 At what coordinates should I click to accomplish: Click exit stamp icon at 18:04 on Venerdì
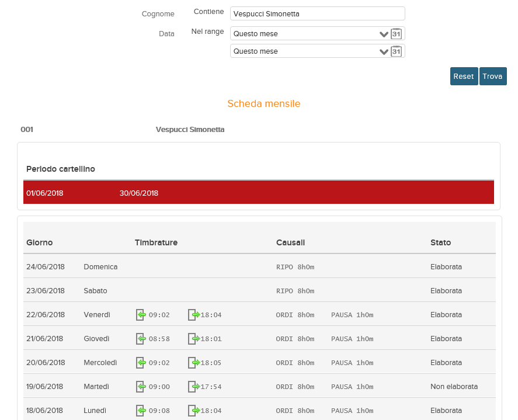[x=193, y=315]
